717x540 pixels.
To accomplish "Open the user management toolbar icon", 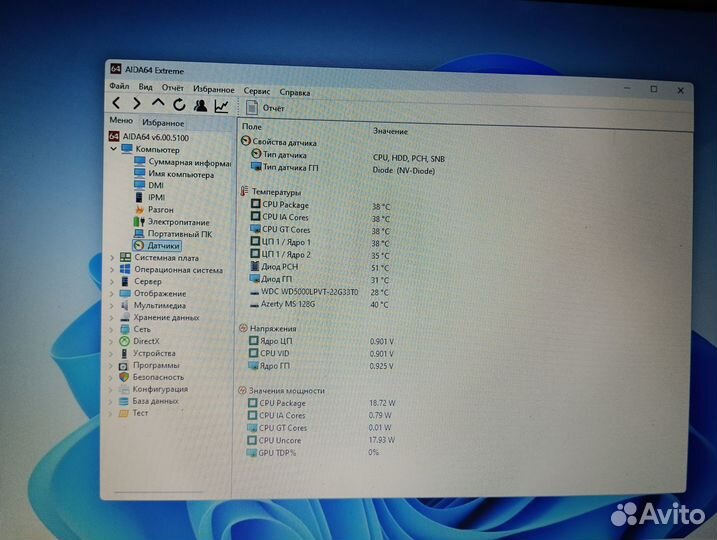I will pos(200,106).
